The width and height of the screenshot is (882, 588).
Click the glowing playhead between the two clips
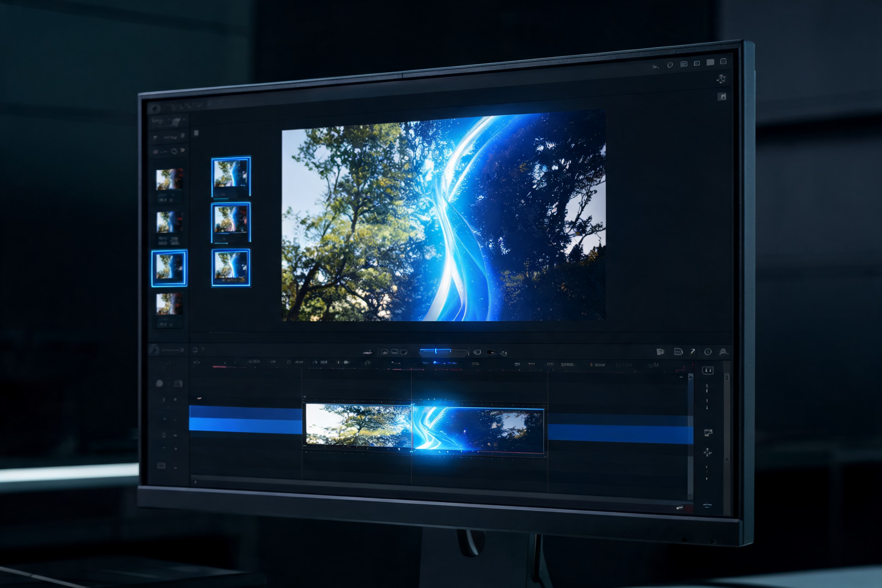(412, 428)
